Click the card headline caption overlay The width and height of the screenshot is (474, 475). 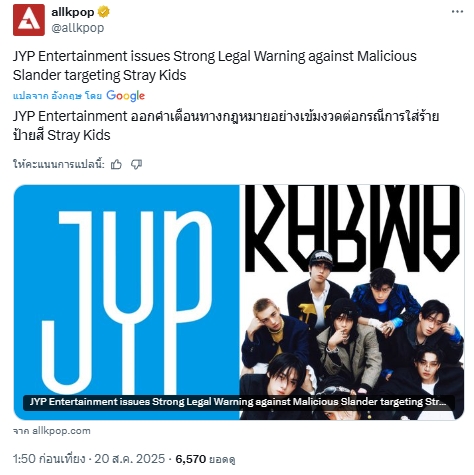(x=238, y=402)
